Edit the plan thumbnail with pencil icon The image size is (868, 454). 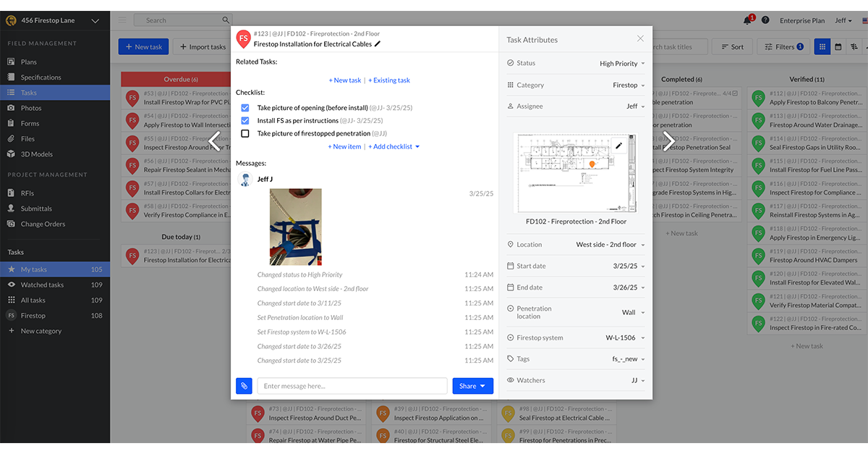tap(618, 146)
